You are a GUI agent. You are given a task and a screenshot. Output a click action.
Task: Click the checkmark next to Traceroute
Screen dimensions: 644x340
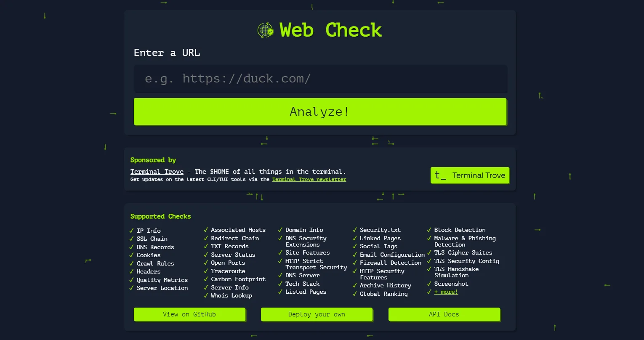206,271
